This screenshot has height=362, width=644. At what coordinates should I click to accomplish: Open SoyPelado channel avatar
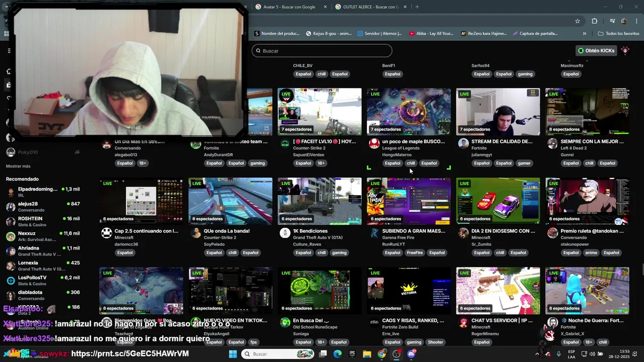point(196,233)
